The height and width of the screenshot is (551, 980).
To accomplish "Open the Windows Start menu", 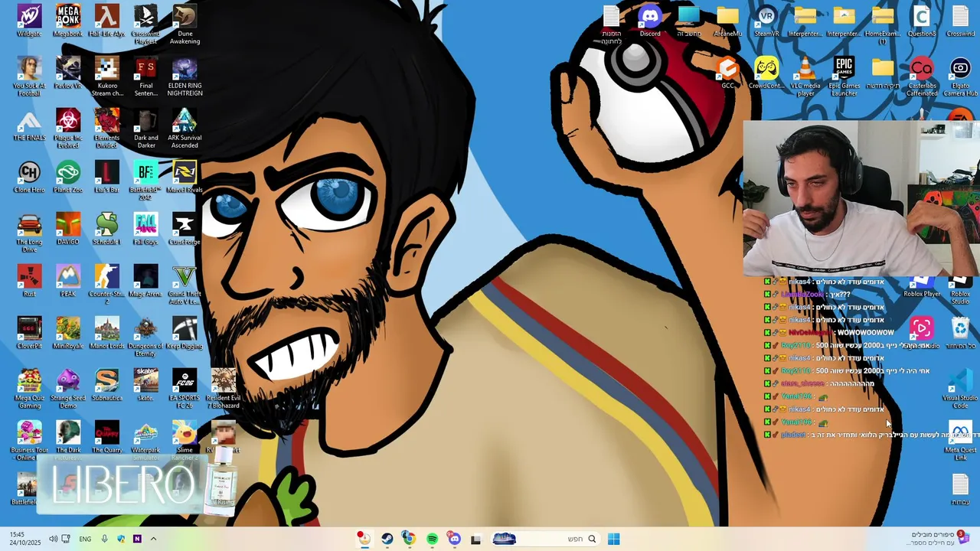I will [613, 540].
